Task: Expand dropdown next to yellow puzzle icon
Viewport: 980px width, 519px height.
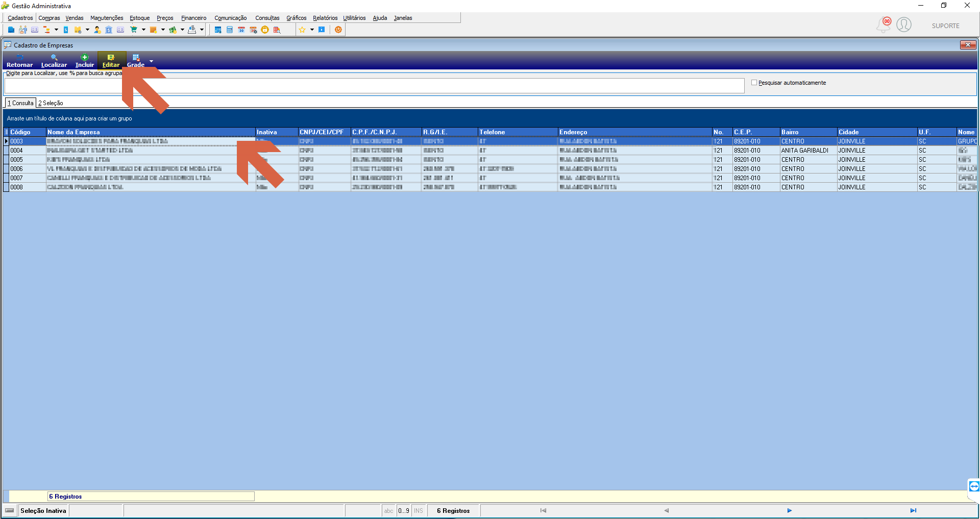Action: click(x=87, y=30)
